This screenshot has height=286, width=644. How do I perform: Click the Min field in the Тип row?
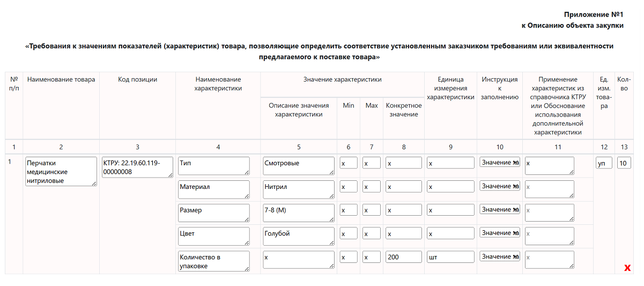pos(349,163)
